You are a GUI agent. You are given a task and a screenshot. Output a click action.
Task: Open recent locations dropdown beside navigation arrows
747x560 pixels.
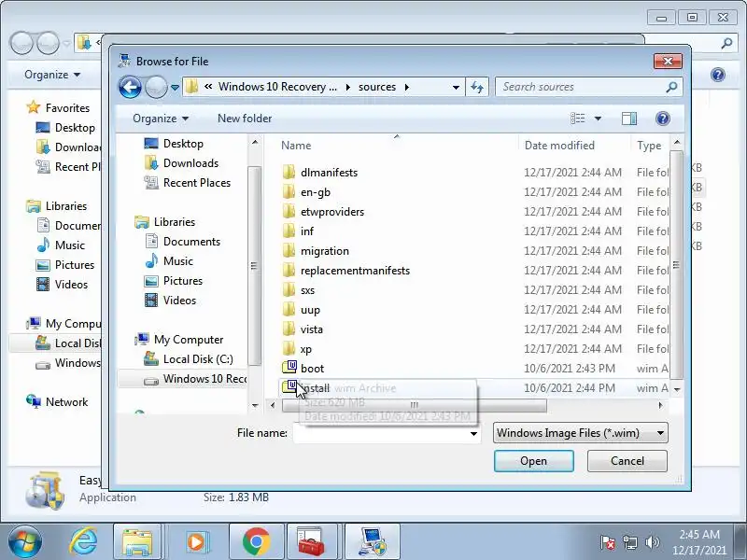pos(175,88)
